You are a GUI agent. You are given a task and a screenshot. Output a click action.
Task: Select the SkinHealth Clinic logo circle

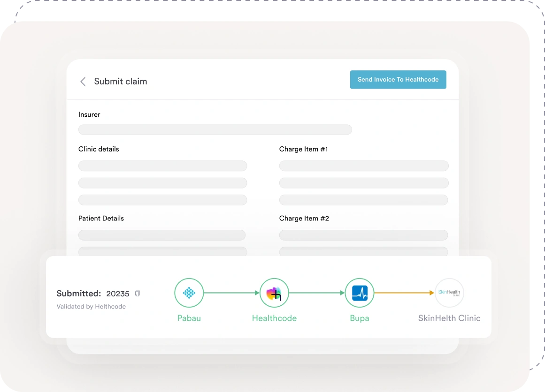click(449, 293)
